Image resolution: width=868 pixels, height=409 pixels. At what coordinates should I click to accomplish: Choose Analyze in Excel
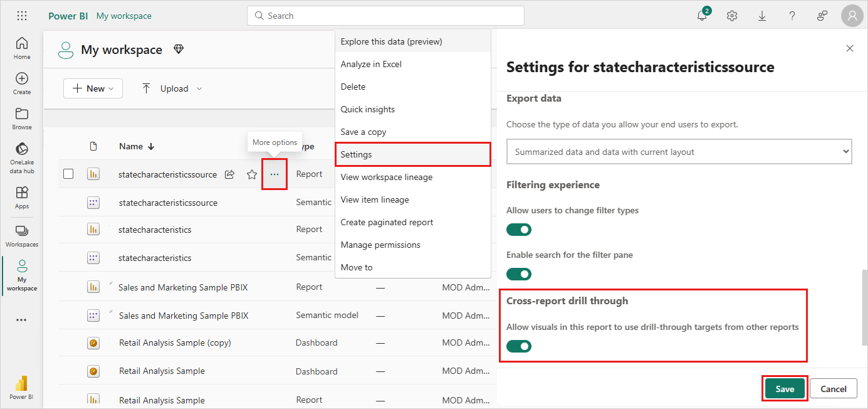[x=413, y=64]
